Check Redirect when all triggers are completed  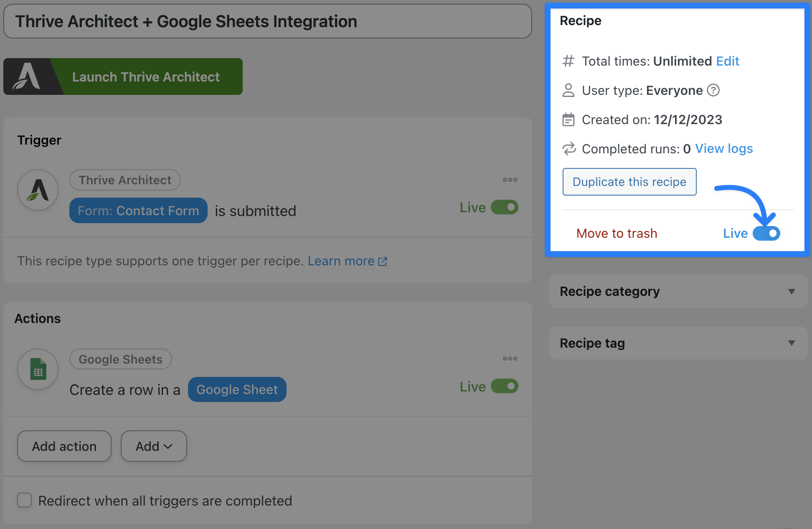coord(25,500)
